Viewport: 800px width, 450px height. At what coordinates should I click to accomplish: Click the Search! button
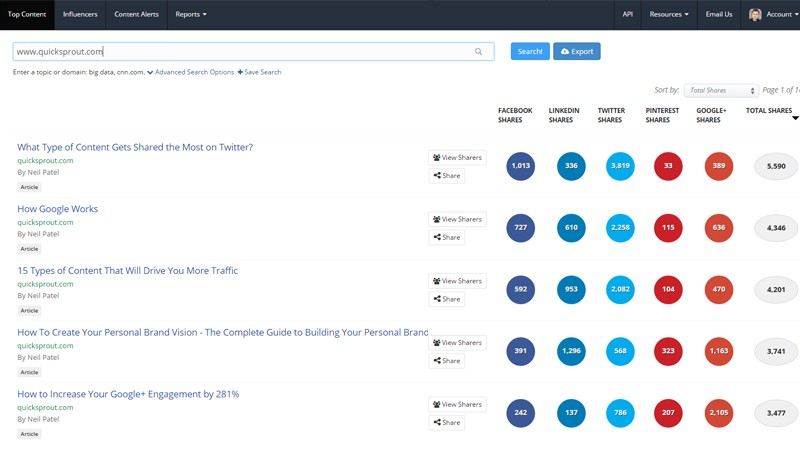[x=530, y=52]
